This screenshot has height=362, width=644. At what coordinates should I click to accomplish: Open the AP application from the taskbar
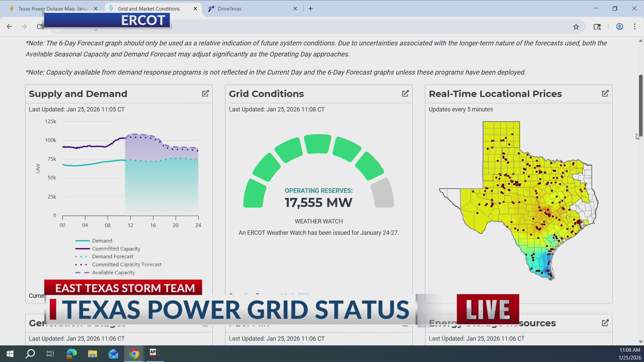pos(154,354)
